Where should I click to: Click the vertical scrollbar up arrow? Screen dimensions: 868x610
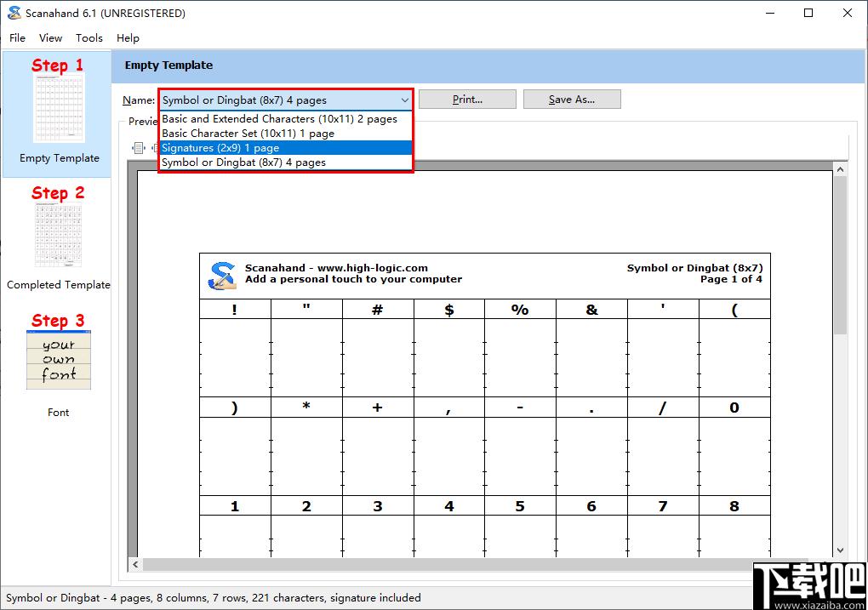click(840, 169)
